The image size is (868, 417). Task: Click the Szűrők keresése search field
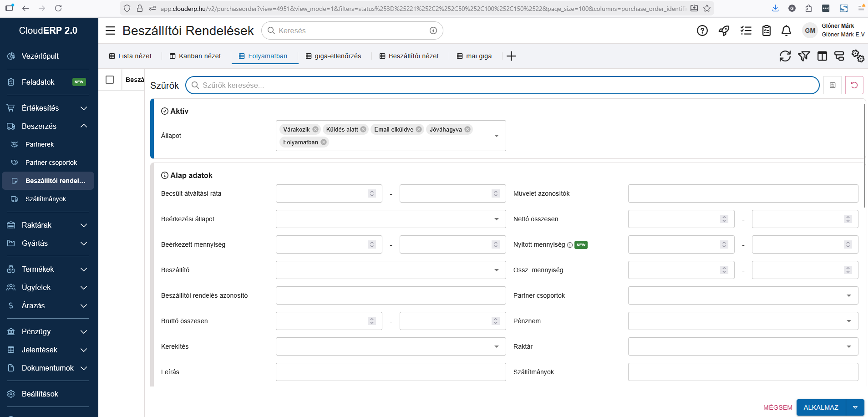(501, 85)
